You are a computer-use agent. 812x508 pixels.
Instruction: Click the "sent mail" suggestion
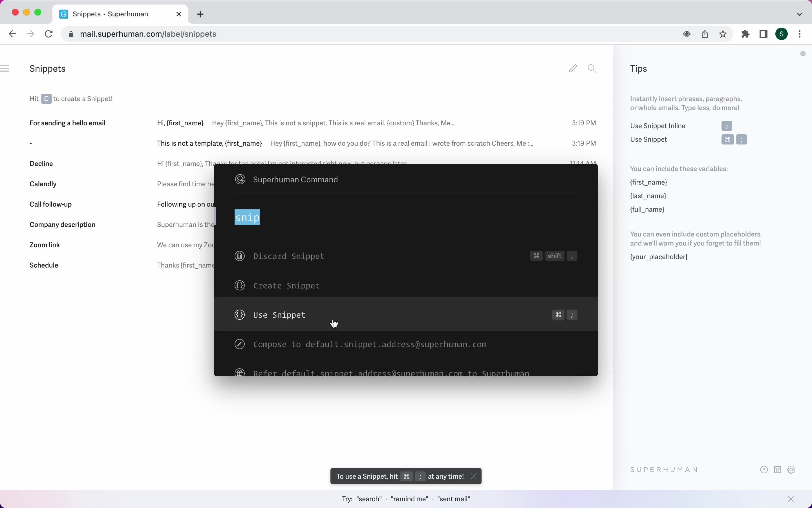point(454,499)
